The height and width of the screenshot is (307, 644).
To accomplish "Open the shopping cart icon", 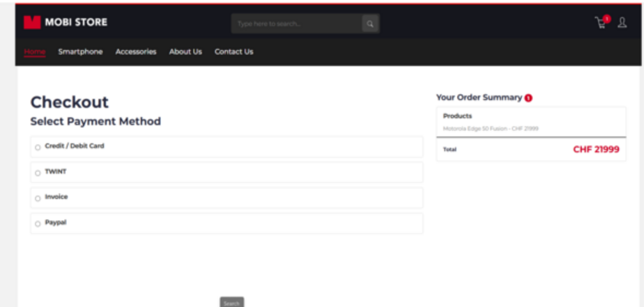I will tap(601, 22).
